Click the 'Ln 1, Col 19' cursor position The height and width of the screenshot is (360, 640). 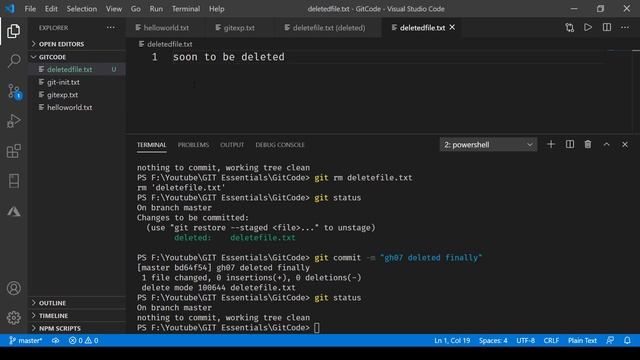[452, 340]
